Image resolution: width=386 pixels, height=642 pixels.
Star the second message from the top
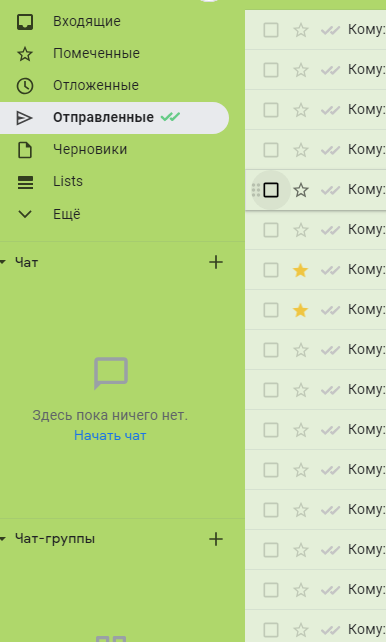click(301, 70)
